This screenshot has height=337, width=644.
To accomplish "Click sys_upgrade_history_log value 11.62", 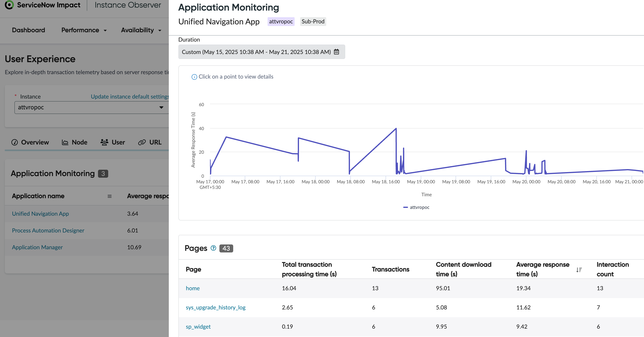I will tap(523, 308).
